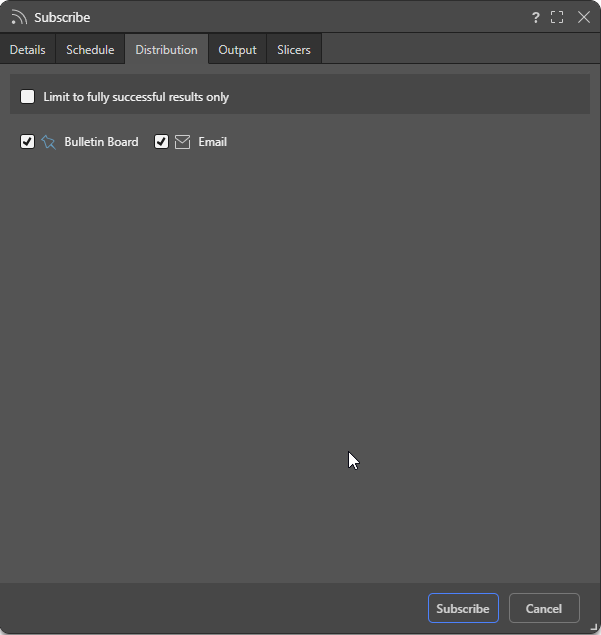Open the Slicers tab

294,49
